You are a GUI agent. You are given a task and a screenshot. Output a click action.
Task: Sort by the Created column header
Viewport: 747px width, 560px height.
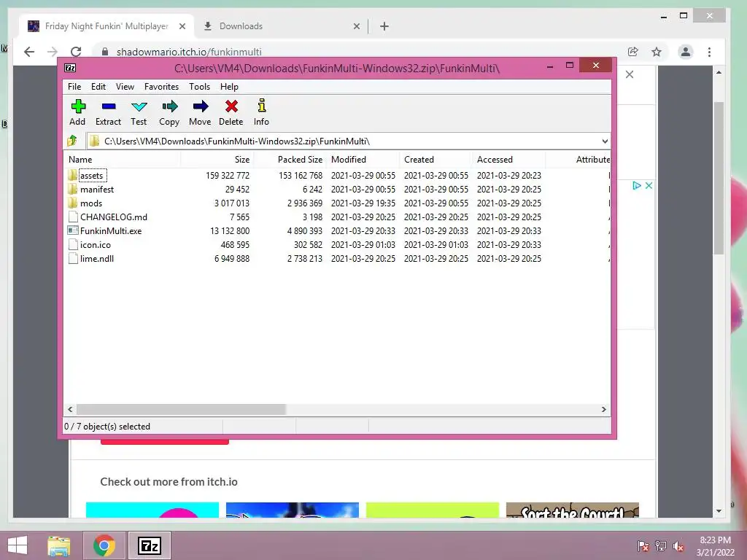(436, 160)
